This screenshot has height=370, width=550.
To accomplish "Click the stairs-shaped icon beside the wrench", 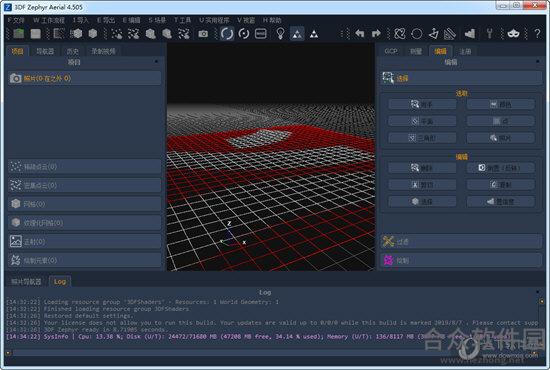I will pos(470,34).
